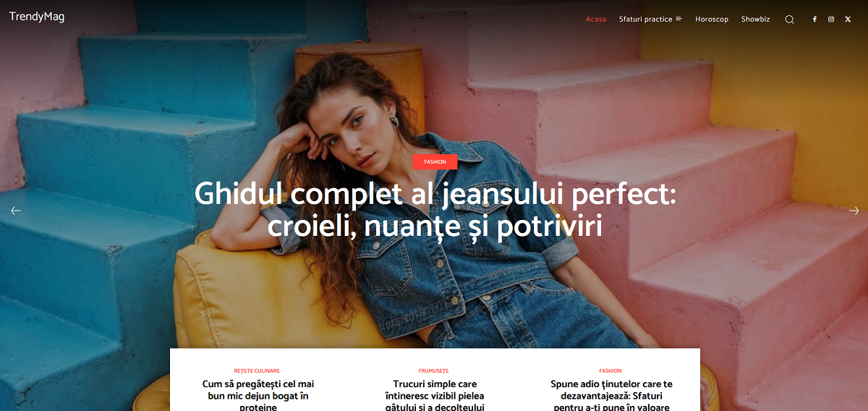Visit the Facebook social icon
The image size is (868, 411).
[814, 20]
